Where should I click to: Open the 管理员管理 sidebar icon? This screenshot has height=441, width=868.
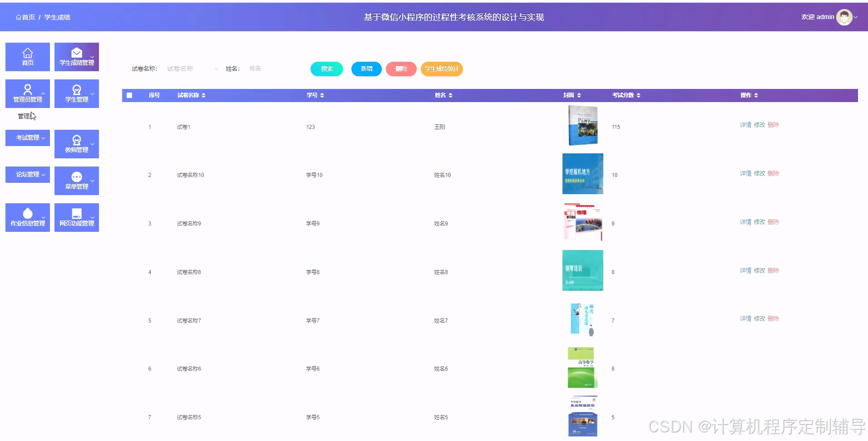pos(27,93)
